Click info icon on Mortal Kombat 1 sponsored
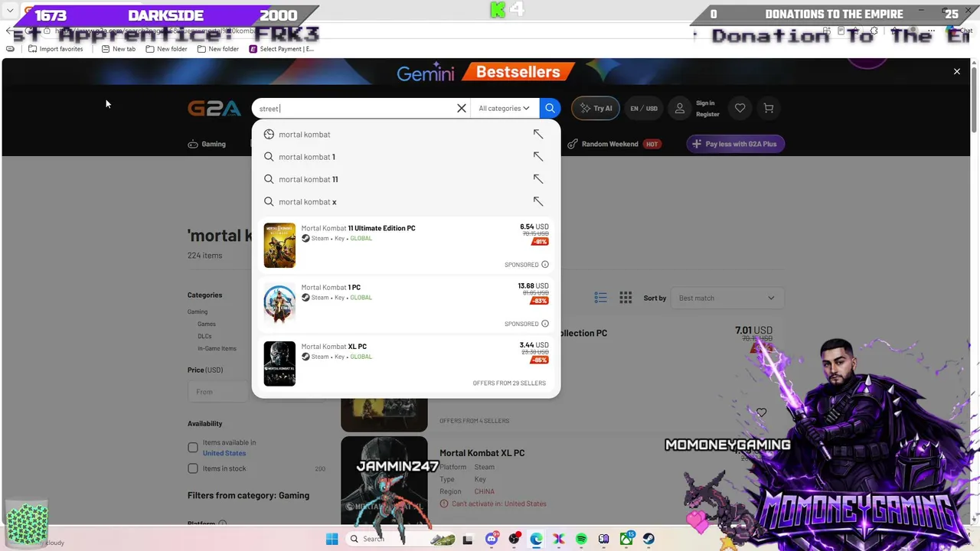Image resolution: width=980 pixels, height=551 pixels. click(545, 324)
